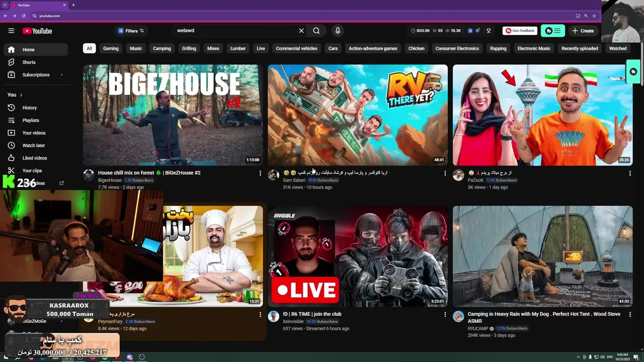Open the TubeBuddy green menu button
This screenshot has height=362, width=644.
553,31
